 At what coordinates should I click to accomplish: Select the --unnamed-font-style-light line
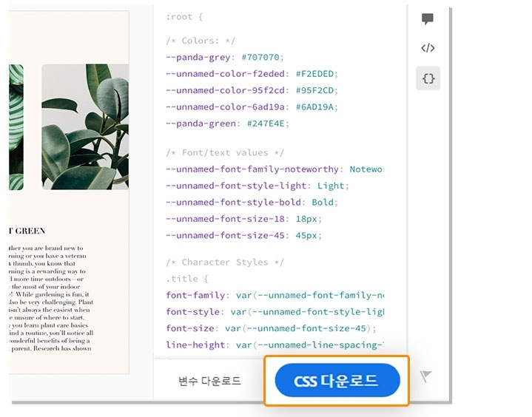[257, 186]
